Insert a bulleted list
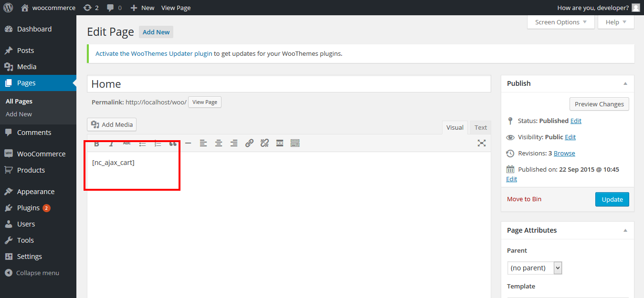 [142, 143]
